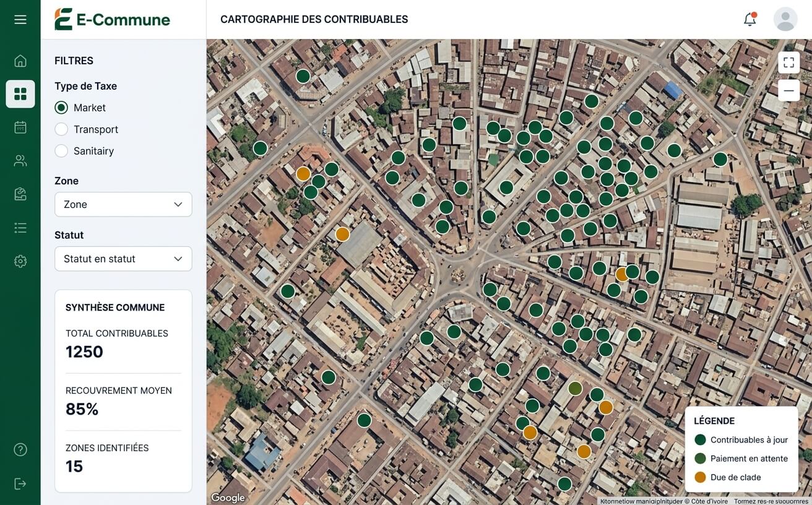The height and width of the screenshot is (505, 812).
Task: Click Contribuables à jour legend swatch
Action: tap(700, 440)
